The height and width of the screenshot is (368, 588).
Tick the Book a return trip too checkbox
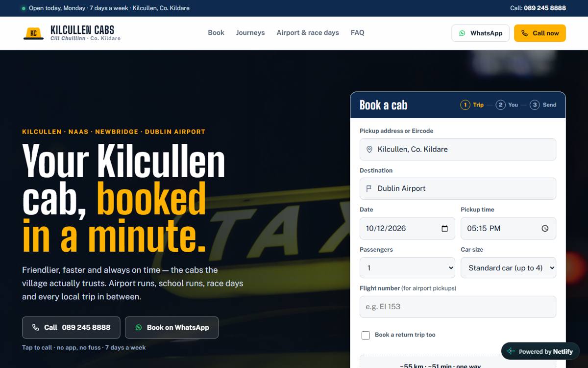click(366, 335)
